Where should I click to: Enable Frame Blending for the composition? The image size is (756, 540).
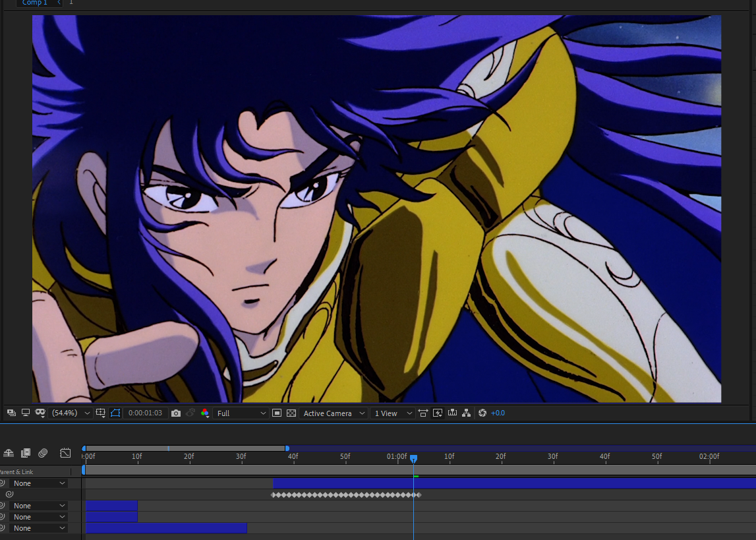[x=26, y=453]
